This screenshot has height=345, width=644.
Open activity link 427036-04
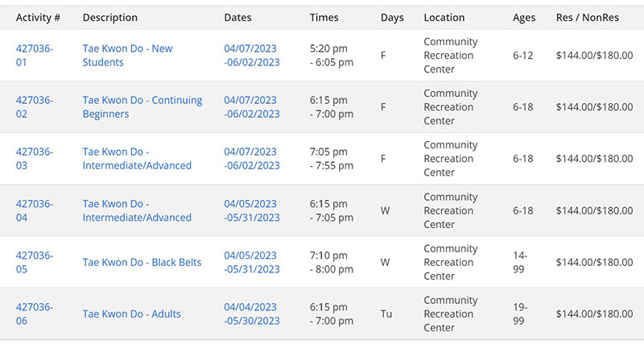[34, 210]
